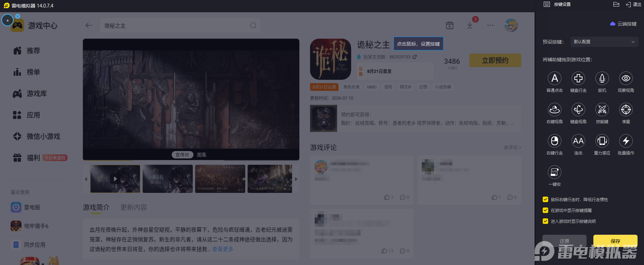Select the 批量操作 batch operation icon
Screen dimensions: 644x265
pos(626,141)
